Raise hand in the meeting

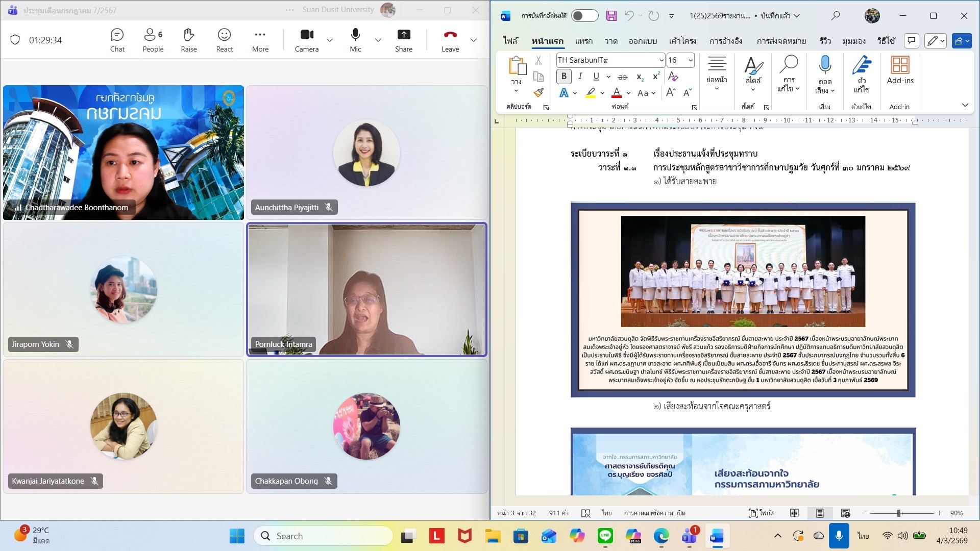[x=188, y=40]
